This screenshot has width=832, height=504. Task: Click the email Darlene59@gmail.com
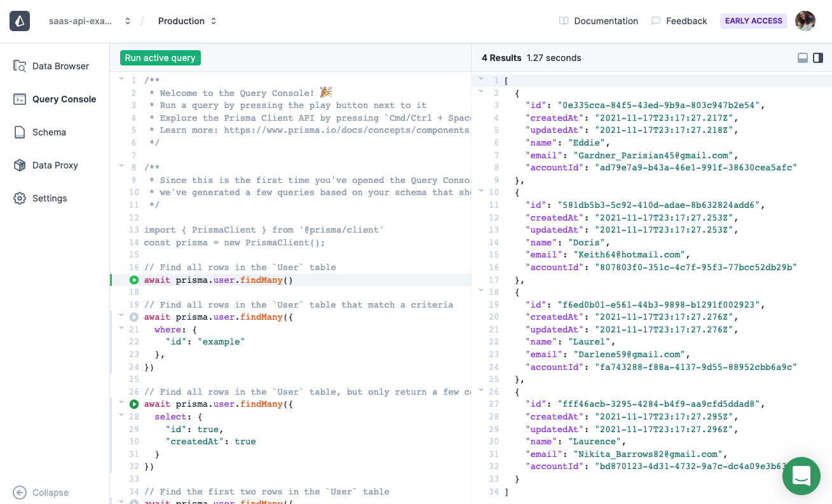(x=629, y=355)
